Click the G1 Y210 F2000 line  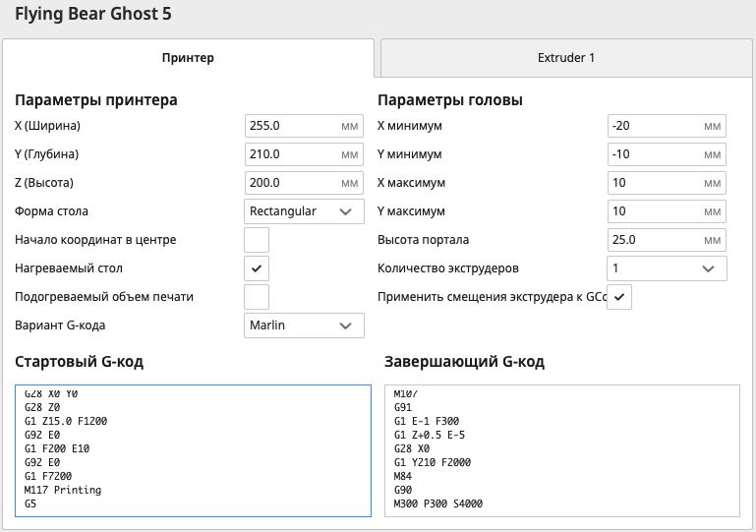coord(432,462)
